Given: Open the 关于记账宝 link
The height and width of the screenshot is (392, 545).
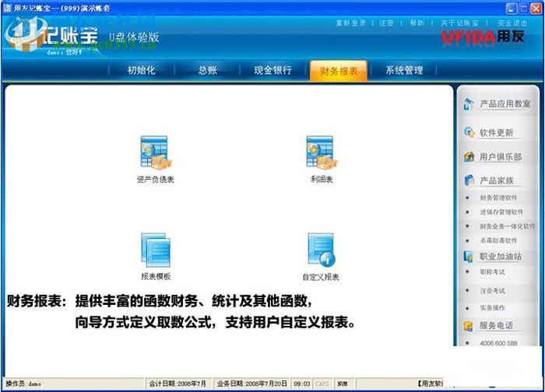Looking at the screenshot, I should point(459,23).
